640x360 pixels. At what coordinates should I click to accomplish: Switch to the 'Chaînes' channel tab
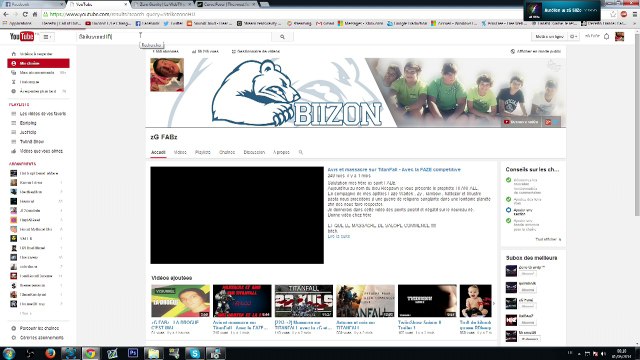(227, 152)
